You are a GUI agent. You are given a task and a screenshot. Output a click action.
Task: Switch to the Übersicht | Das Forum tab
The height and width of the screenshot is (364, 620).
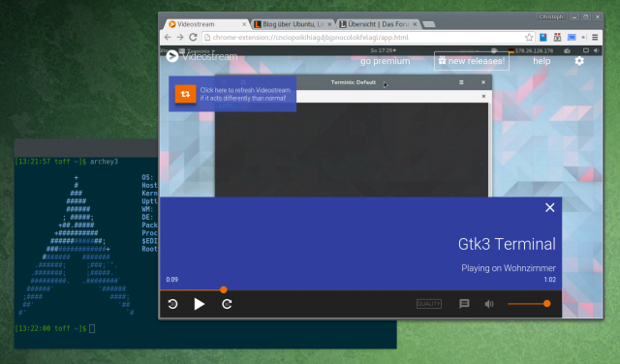(x=378, y=24)
